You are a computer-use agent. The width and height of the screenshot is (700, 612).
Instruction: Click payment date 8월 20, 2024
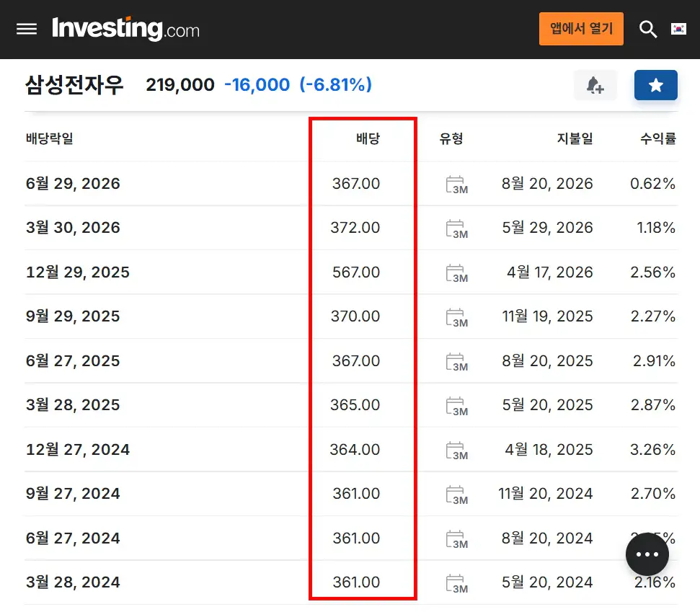[547, 538]
